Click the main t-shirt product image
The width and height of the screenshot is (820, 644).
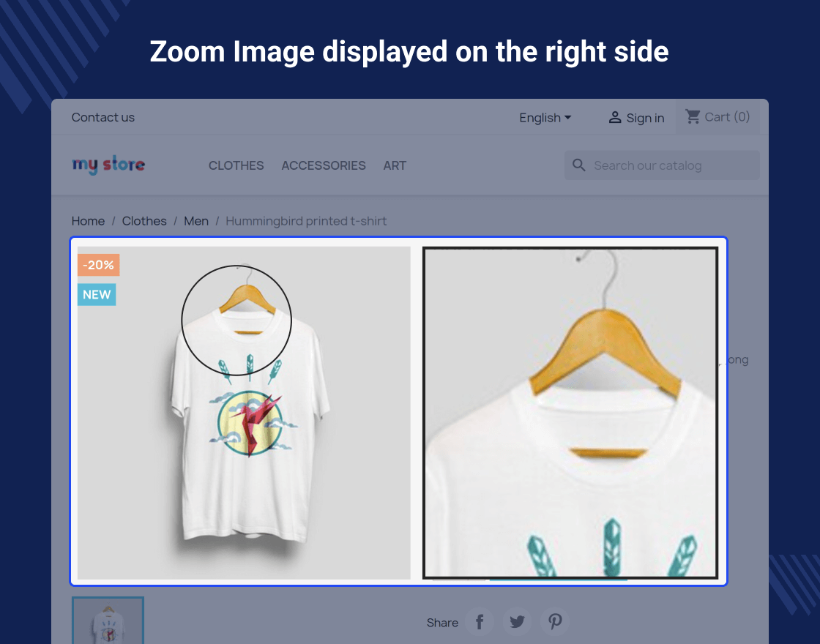244,413
